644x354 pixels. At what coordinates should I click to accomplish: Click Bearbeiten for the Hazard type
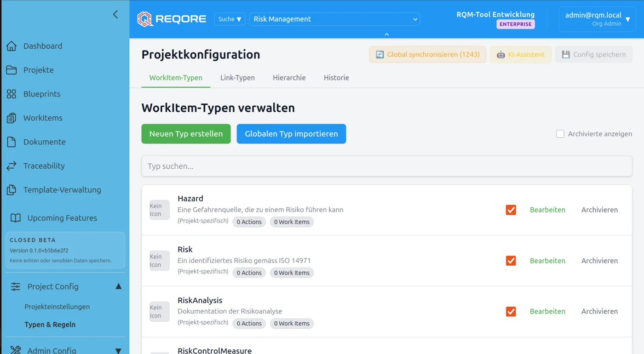547,210
